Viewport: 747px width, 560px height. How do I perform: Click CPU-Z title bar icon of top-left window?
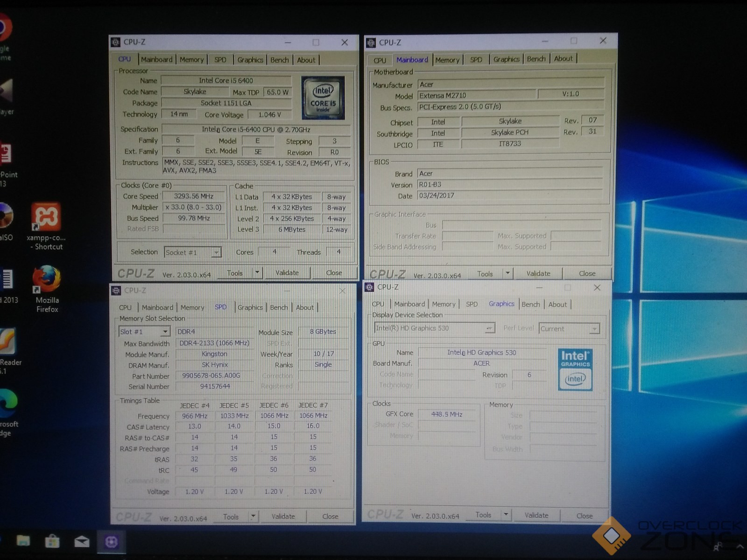tap(116, 42)
